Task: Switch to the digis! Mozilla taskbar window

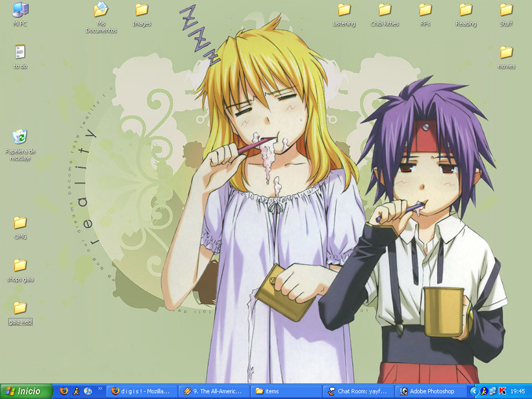Action: click(142, 391)
